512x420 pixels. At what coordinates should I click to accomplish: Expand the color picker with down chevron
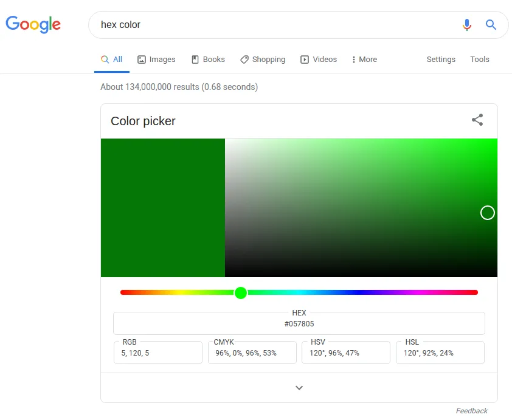(x=299, y=388)
